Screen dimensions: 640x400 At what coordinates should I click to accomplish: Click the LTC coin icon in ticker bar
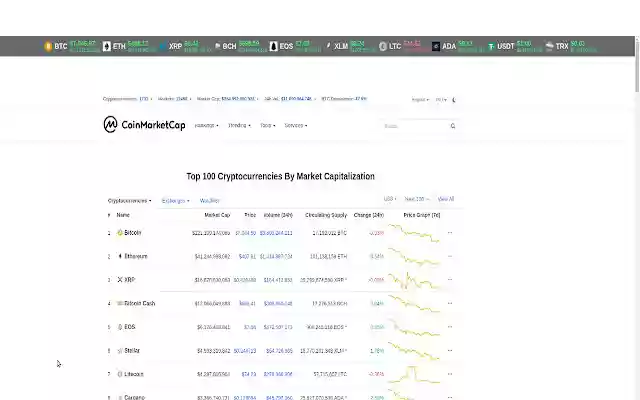[382, 46]
